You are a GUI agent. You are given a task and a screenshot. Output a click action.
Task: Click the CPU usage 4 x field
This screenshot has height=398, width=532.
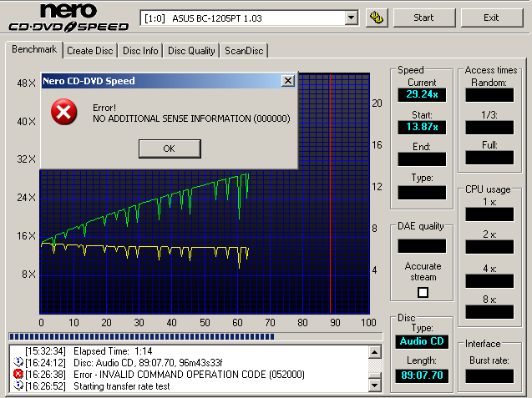[489, 281]
